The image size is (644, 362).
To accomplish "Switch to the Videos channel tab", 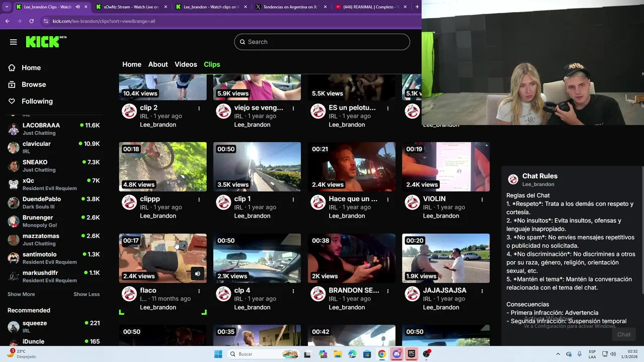I will point(186,64).
